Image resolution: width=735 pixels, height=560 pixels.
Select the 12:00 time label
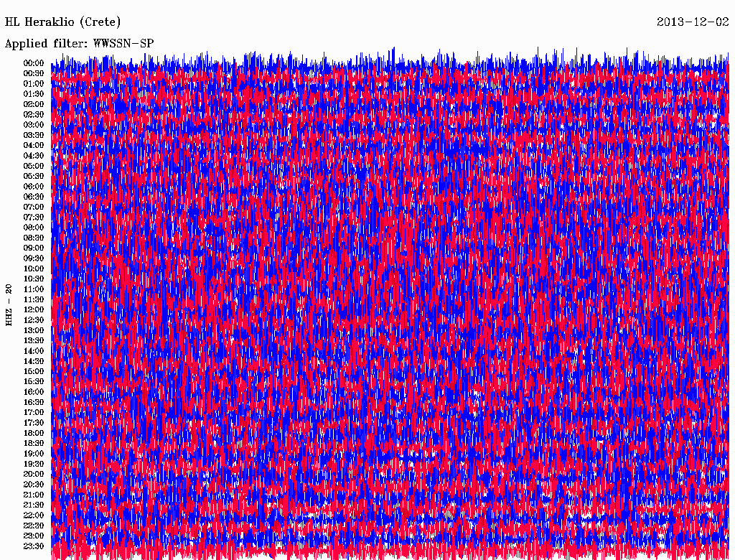34,310
